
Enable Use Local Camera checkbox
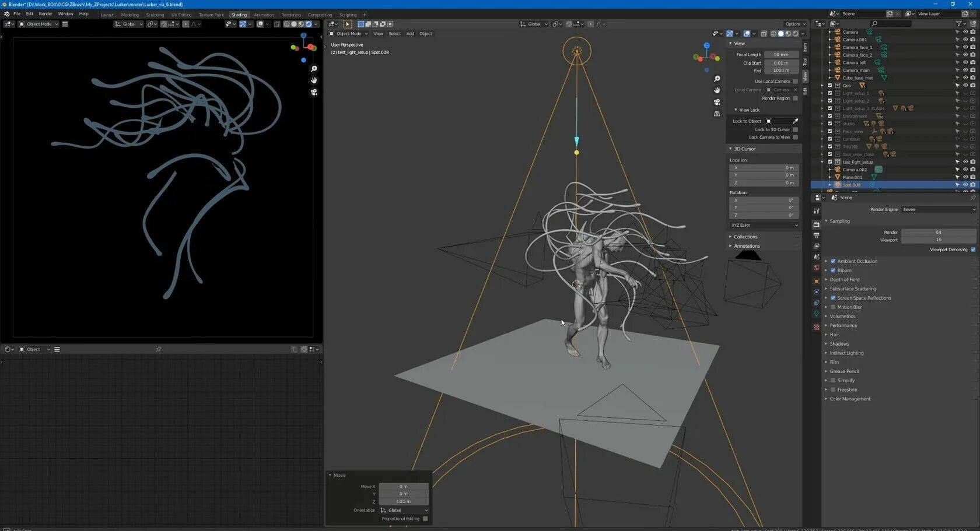pyautogui.click(x=795, y=82)
